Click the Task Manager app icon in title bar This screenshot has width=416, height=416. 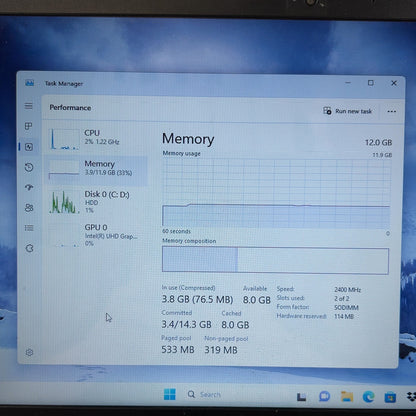[29, 83]
